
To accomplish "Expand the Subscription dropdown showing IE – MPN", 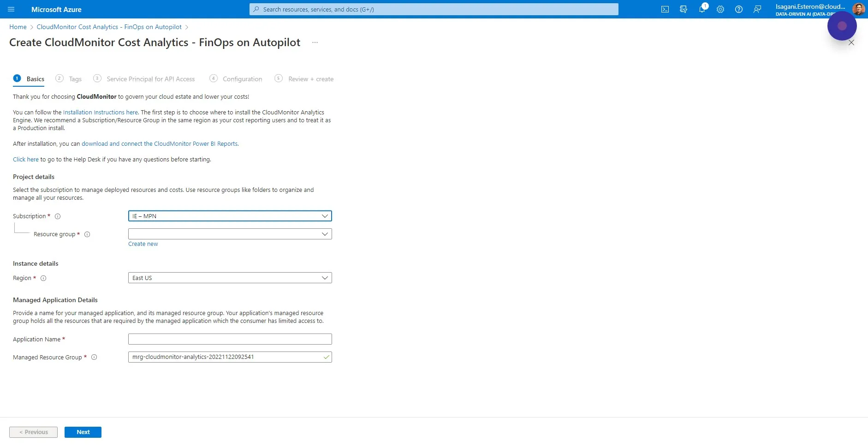I will coord(230,216).
